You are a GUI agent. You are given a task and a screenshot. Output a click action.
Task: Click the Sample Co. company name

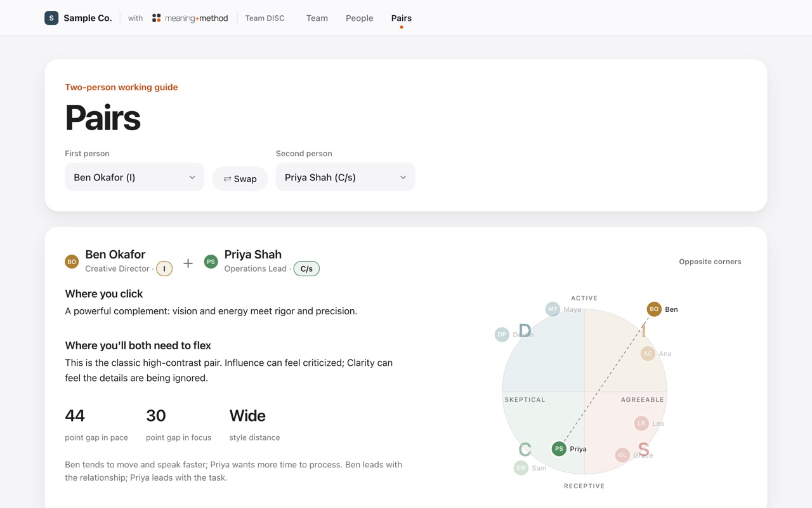coord(88,18)
